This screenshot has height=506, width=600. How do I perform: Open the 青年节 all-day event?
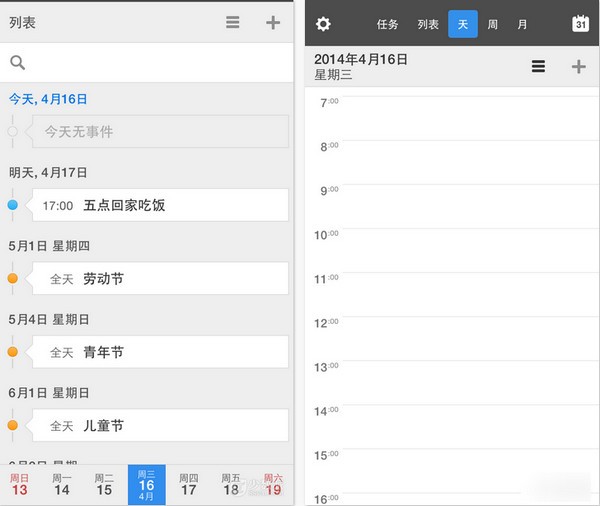coord(160,352)
